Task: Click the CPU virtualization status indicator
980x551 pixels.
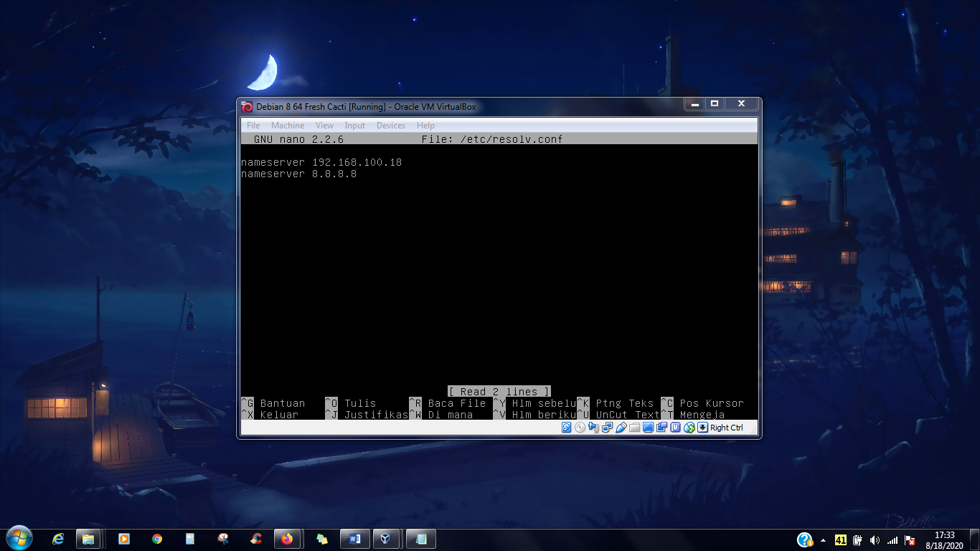Action: (676, 428)
